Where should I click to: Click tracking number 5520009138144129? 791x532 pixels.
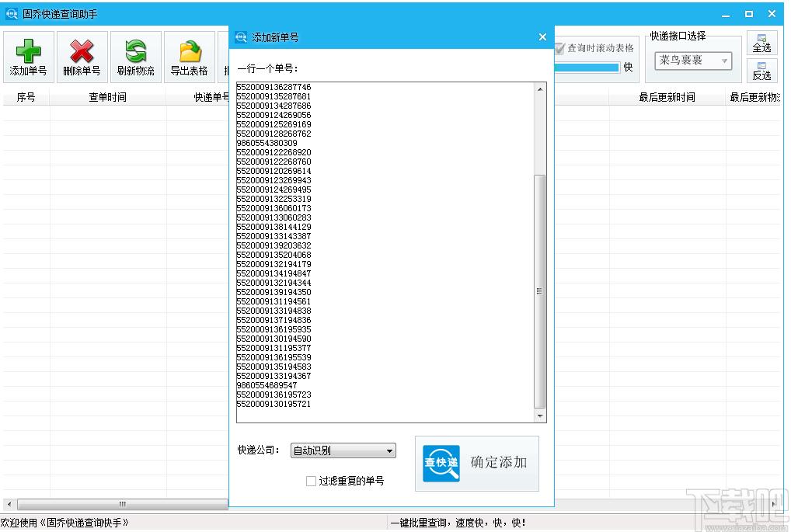[274, 227]
